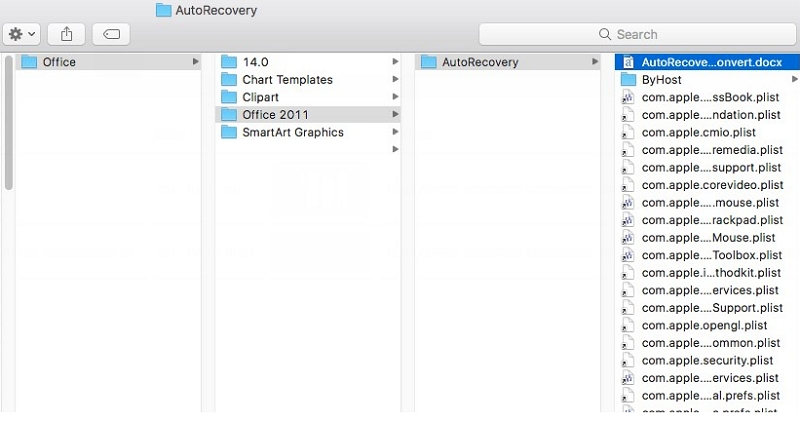
Task: Expand the Office 2011 folder arrow
Action: click(x=396, y=115)
